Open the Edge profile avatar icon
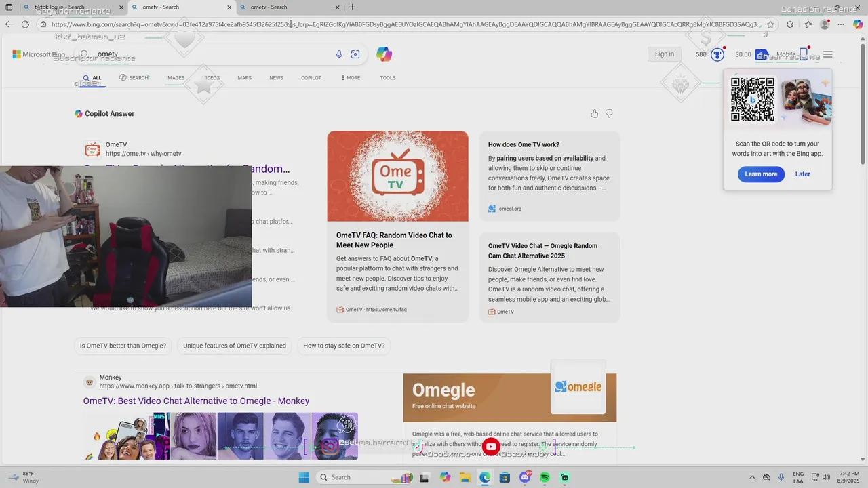 (x=825, y=24)
